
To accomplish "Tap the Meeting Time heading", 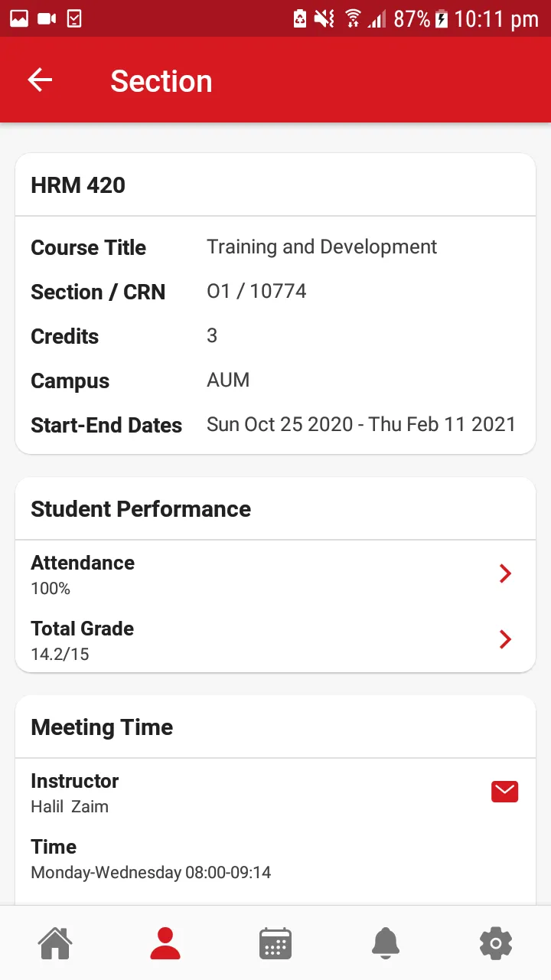I will 102,727.
